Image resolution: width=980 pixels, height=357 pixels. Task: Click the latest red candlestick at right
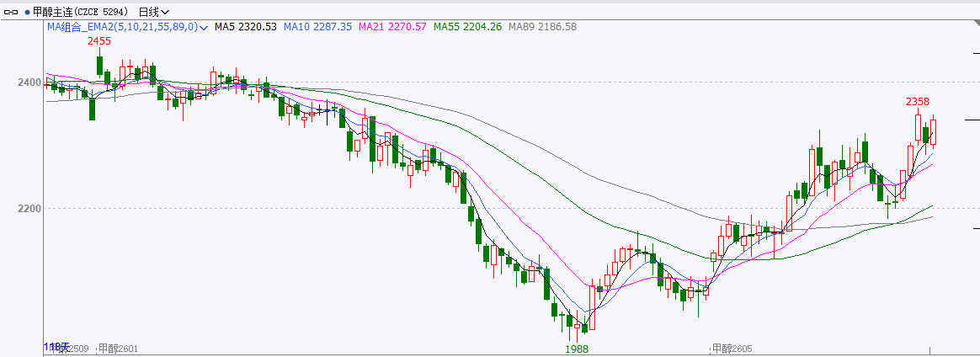933,132
